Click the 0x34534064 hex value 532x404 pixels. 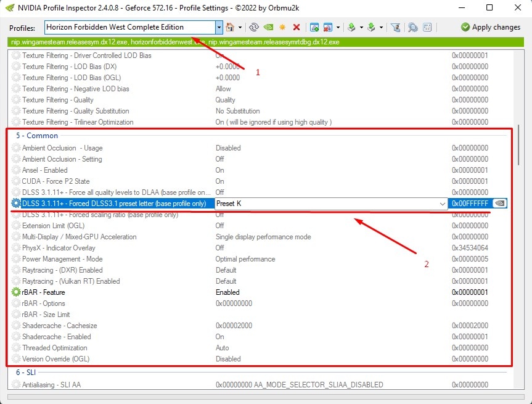(470, 248)
